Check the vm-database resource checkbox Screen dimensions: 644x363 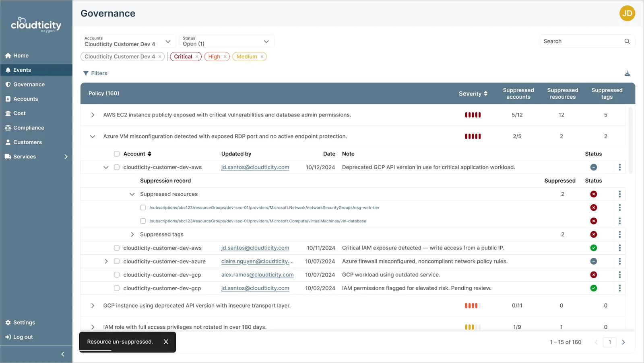pos(143,221)
